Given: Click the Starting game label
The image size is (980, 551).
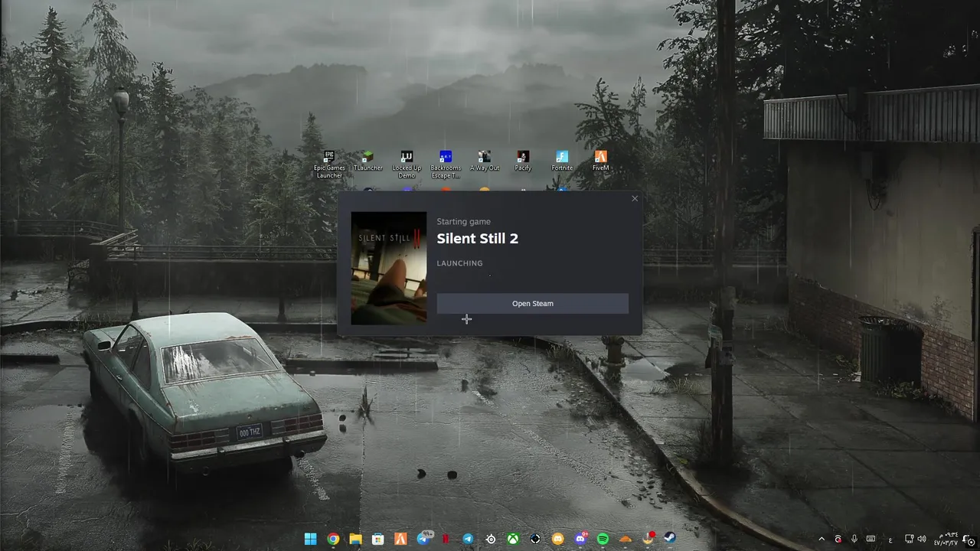Looking at the screenshot, I should point(464,222).
